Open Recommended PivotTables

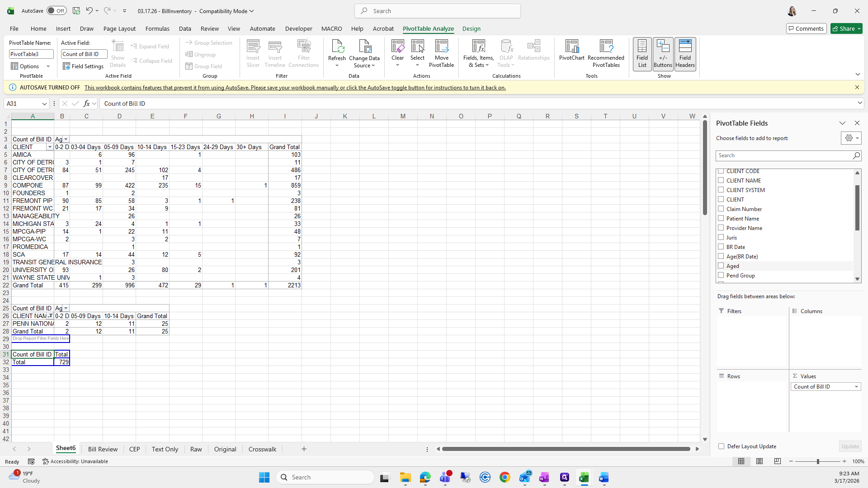pos(606,47)
